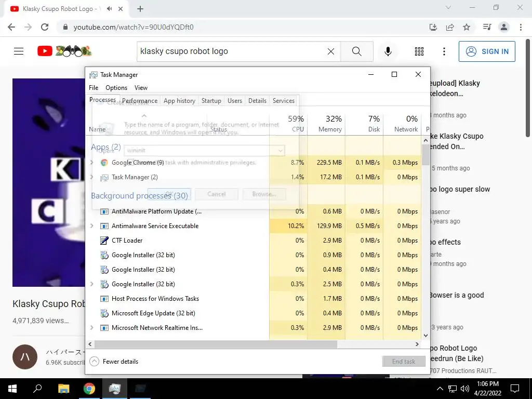This screenshot has height=399, width=532.
Task: Click the End task button
Action: click(403, 362)
